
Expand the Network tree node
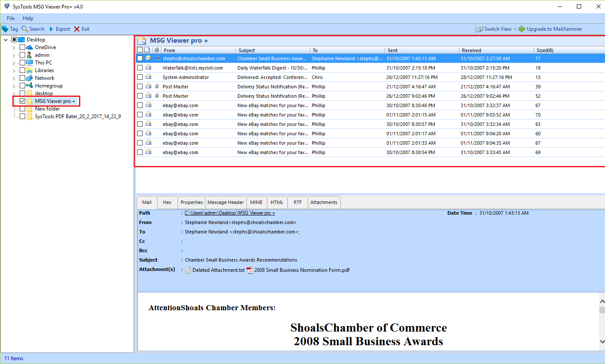click(14, 78)
